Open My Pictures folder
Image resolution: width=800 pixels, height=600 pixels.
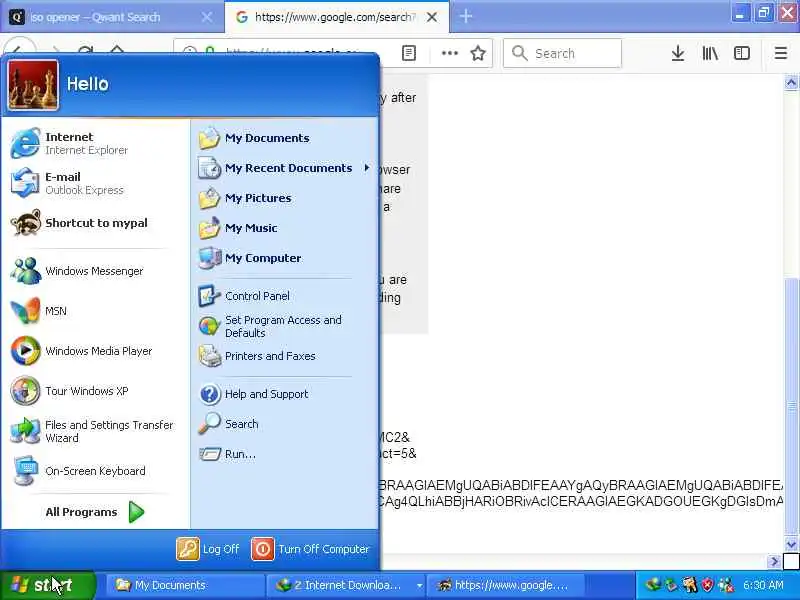[245, 198]
